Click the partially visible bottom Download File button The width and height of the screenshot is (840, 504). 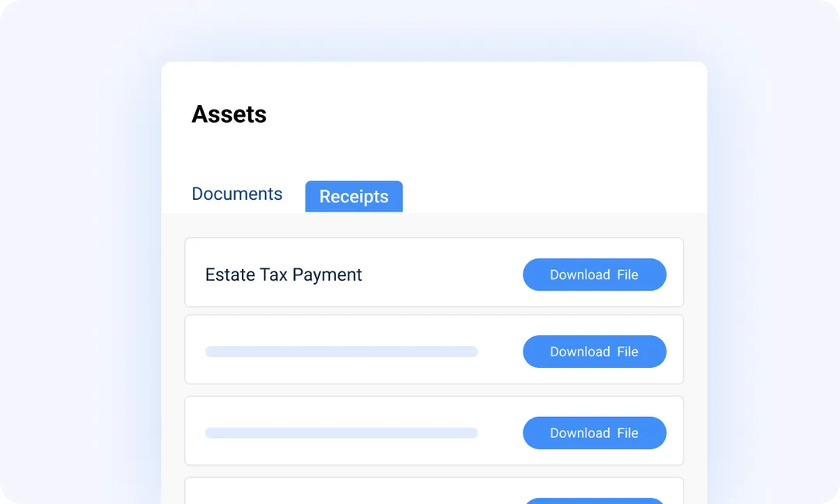pyautogui.click(x=594, y=501)
